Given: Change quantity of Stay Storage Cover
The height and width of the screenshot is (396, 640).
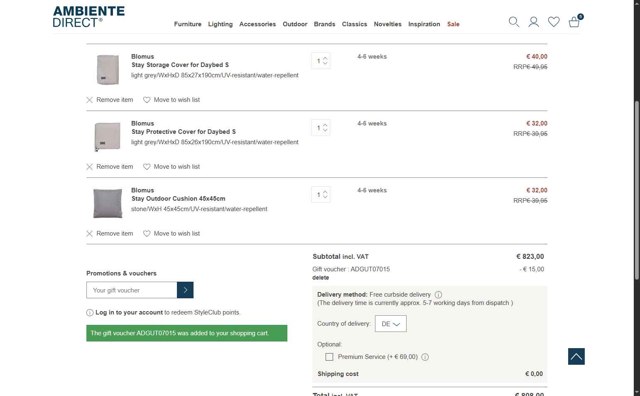Looking at the screenshot, I should pos(321,61).
